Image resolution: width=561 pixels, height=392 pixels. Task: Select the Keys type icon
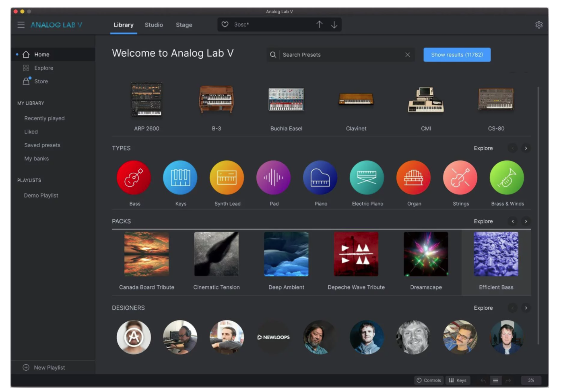(x=180, y=177)
